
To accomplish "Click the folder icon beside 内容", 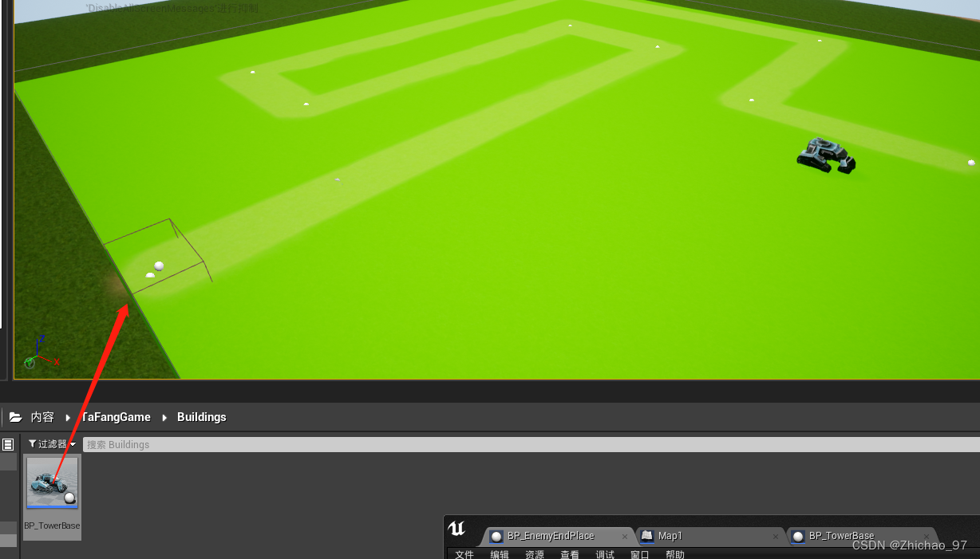I will click(15, 416).
